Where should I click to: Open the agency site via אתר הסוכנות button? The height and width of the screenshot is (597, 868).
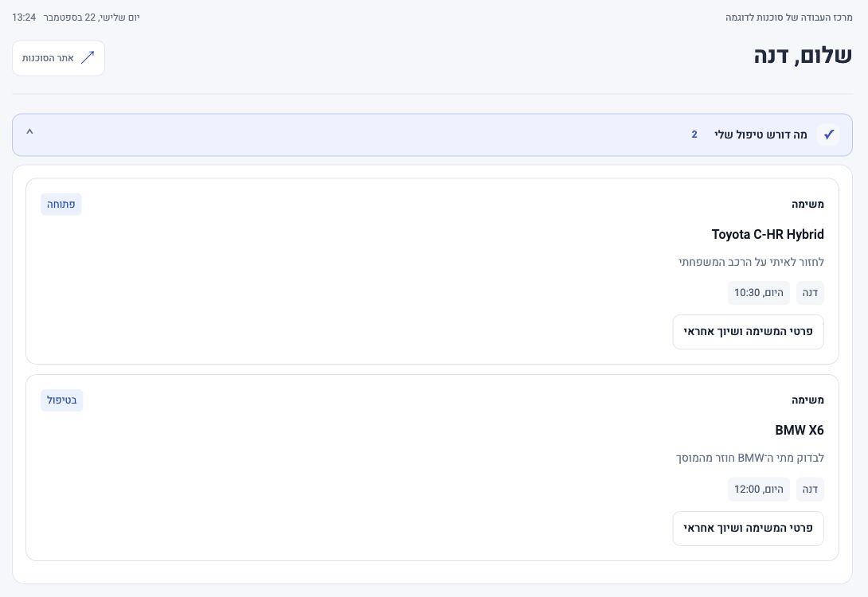pyautogui.click(x=58, y=58)
